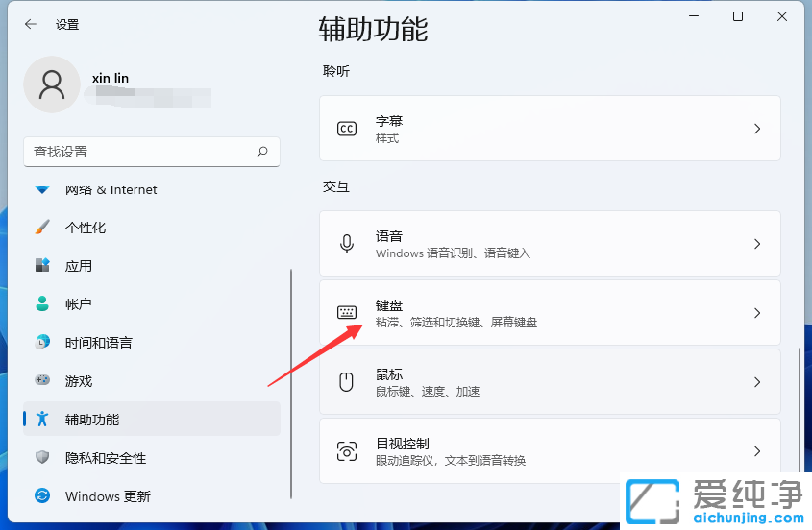Click the 设置 window title
The width and height of the screenshot is (812, 530).
[67, 24]
